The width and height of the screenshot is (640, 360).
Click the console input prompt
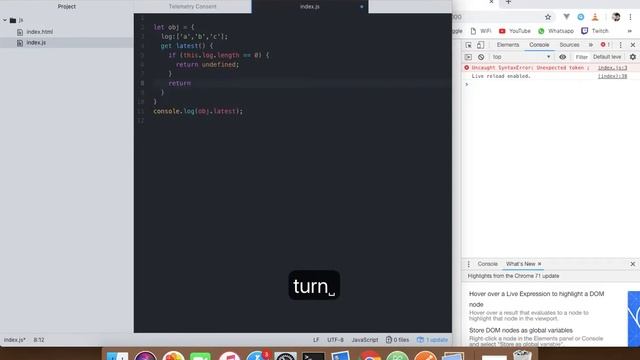(551, 84)
